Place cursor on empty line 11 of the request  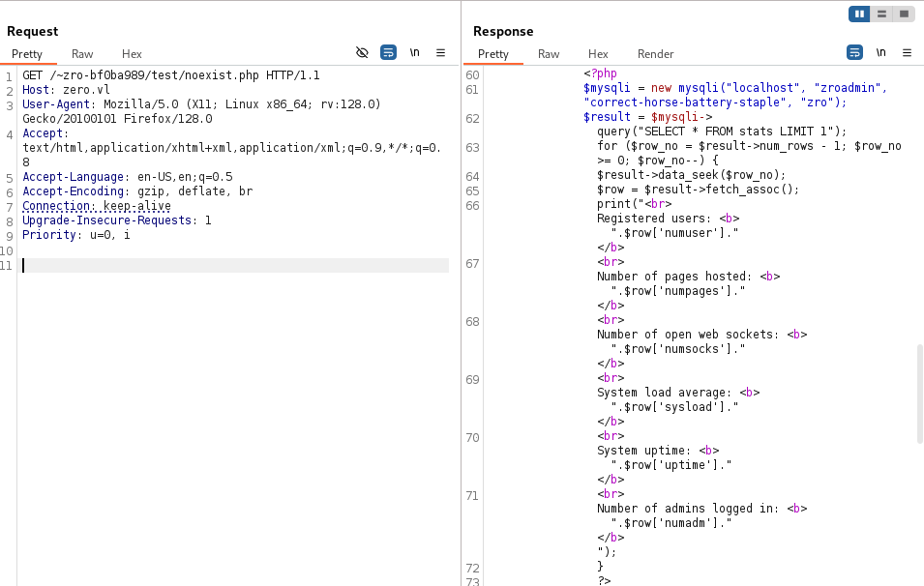(x=236, y=266)
